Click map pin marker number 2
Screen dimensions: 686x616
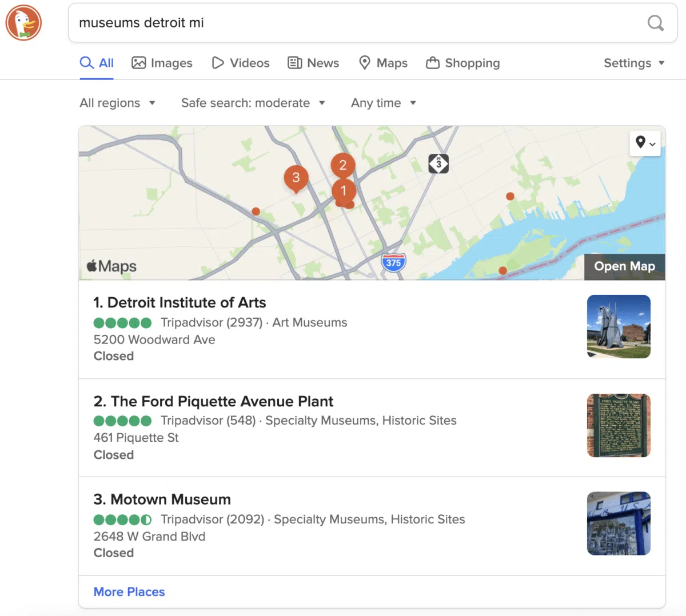[343, 165]
